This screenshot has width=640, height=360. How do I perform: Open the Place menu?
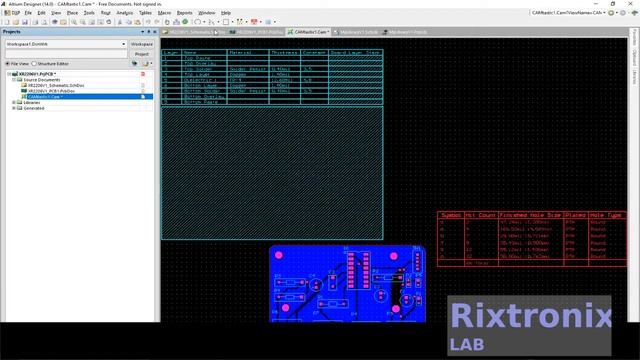click(x=72, y=13)
